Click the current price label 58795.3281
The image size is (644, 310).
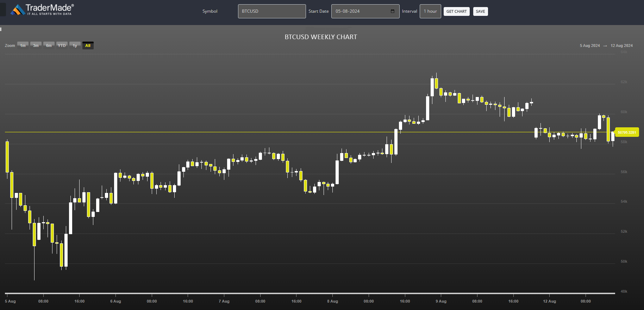click(627, 132)
